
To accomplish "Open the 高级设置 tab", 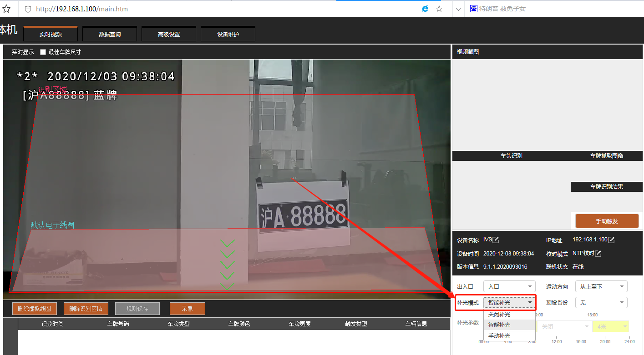I will (169, 34).
